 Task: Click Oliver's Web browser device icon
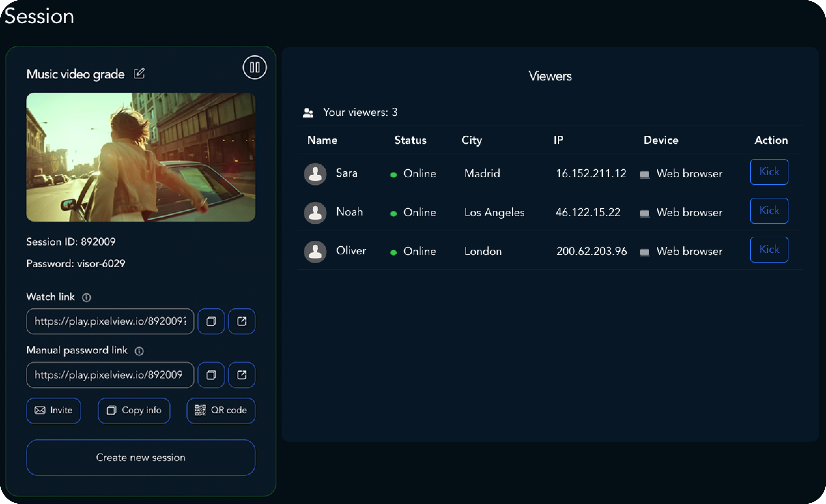(644, 252)
